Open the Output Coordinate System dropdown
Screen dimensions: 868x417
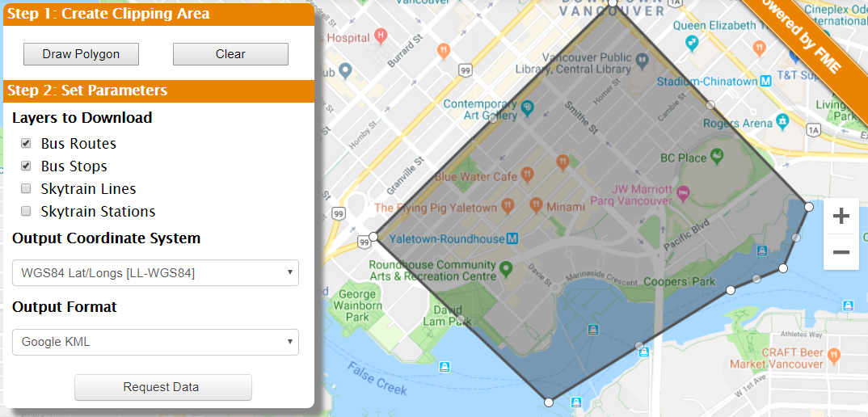coord(155,272)
